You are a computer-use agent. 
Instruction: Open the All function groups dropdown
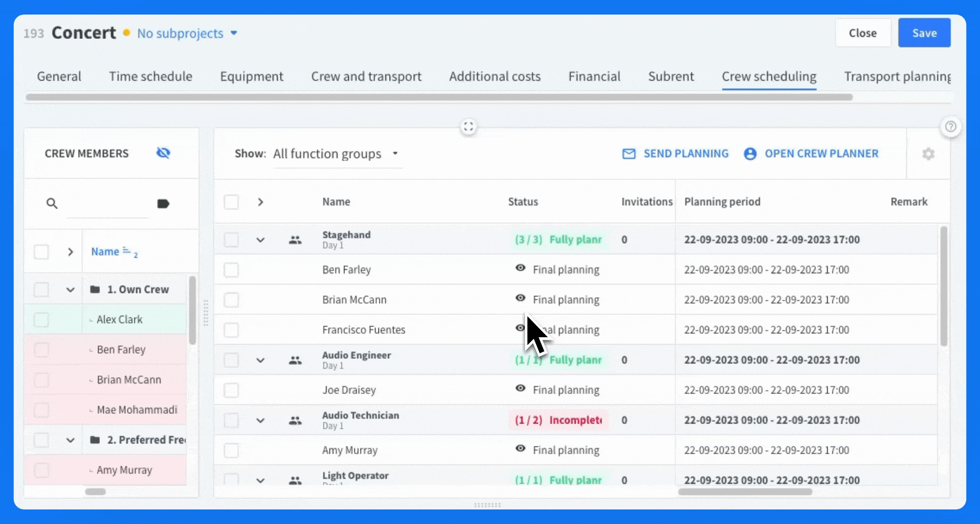(x=337, y=154)
